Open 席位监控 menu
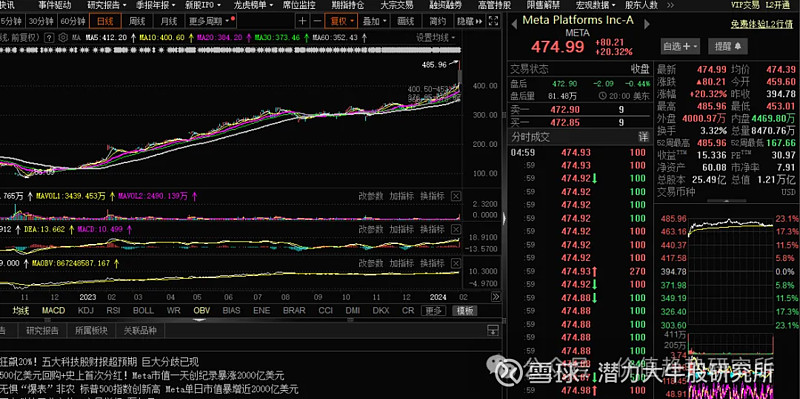This screenshot has height=399, width=800. tap(299, 5)
